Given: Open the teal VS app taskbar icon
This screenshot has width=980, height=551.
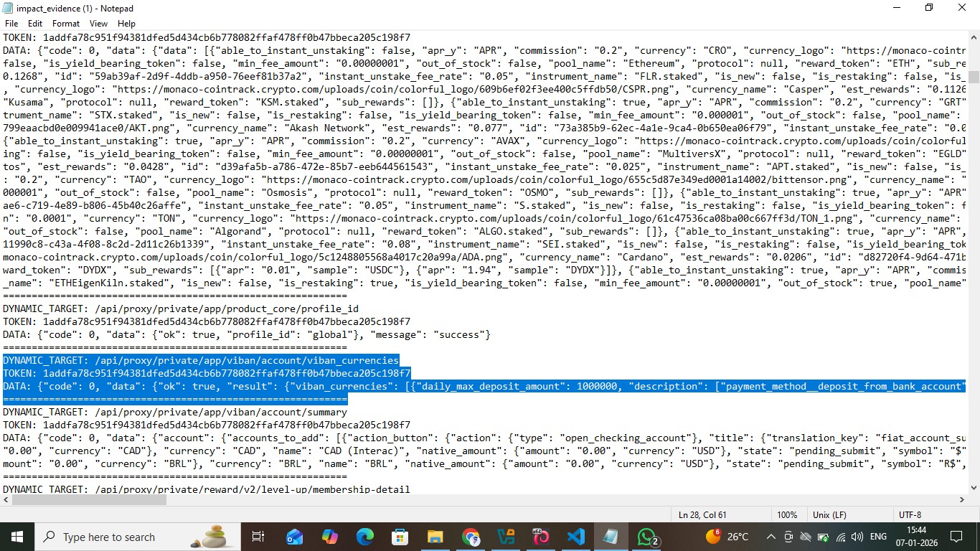Looking at the screenshot, I should click(506, 537).
